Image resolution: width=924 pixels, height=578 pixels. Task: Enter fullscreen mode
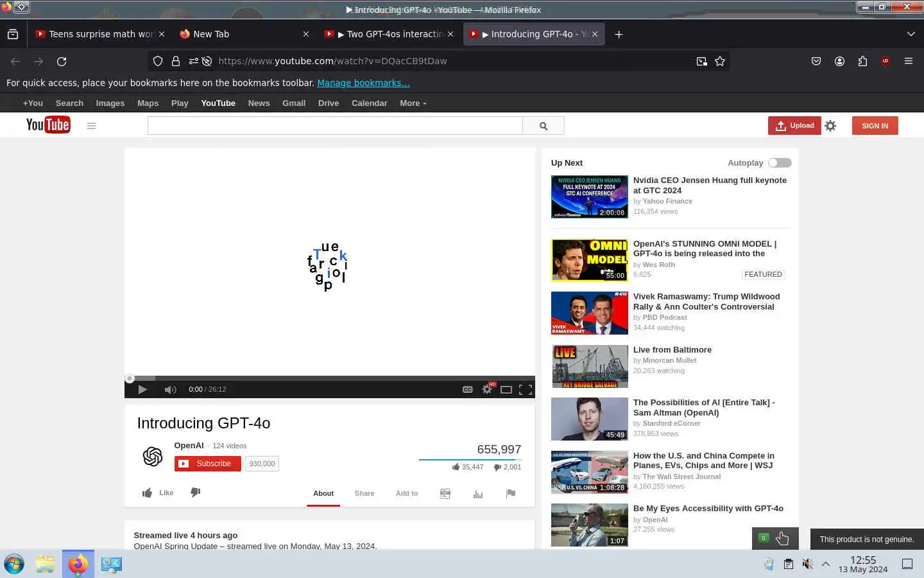click(526, 389)
